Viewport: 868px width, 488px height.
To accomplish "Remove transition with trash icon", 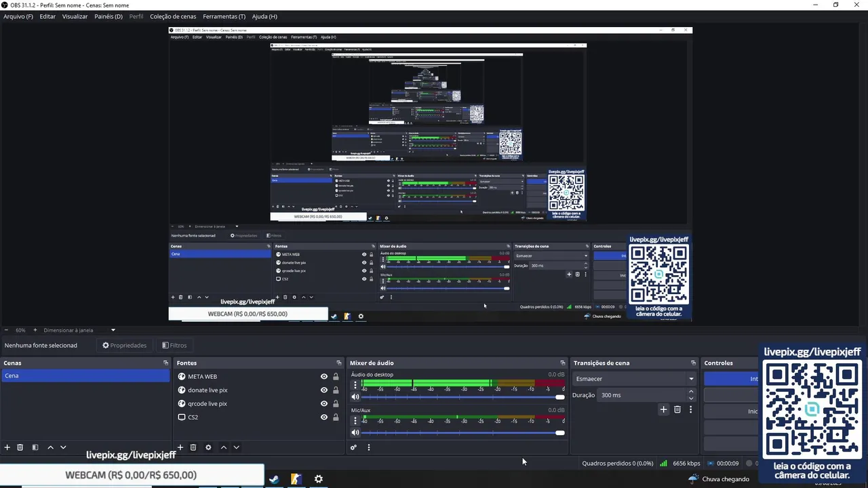I will 677,409.
